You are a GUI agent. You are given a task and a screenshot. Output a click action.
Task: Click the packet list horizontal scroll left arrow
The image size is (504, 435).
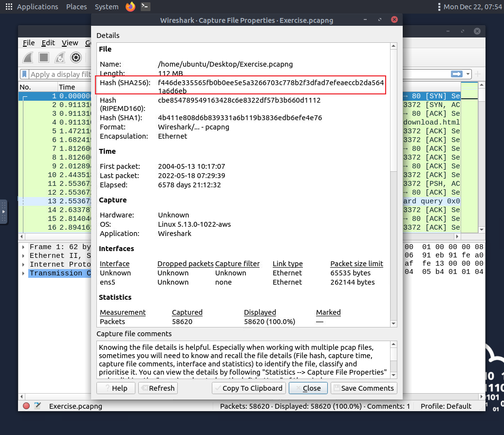click(21, 236)
